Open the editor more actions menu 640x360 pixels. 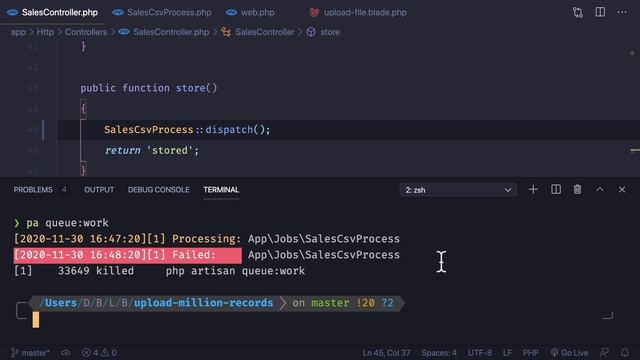point(622,12)
